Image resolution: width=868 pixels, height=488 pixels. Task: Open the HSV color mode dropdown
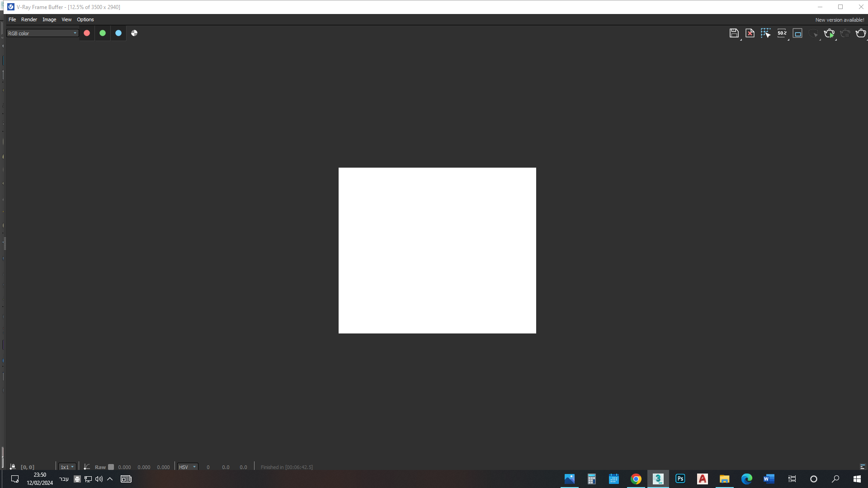pyautogui.click(x=187, y=467)
